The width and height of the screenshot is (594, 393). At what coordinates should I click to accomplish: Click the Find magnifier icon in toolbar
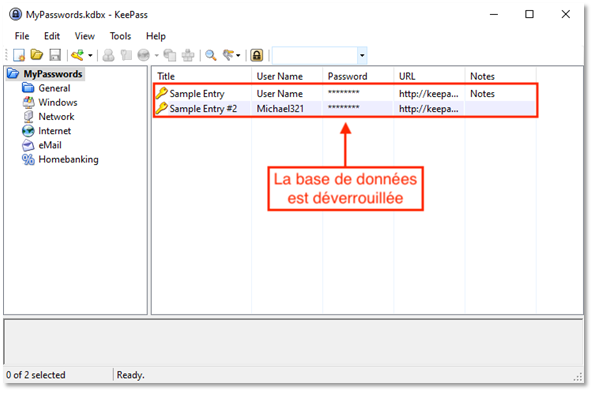point(211,55)
